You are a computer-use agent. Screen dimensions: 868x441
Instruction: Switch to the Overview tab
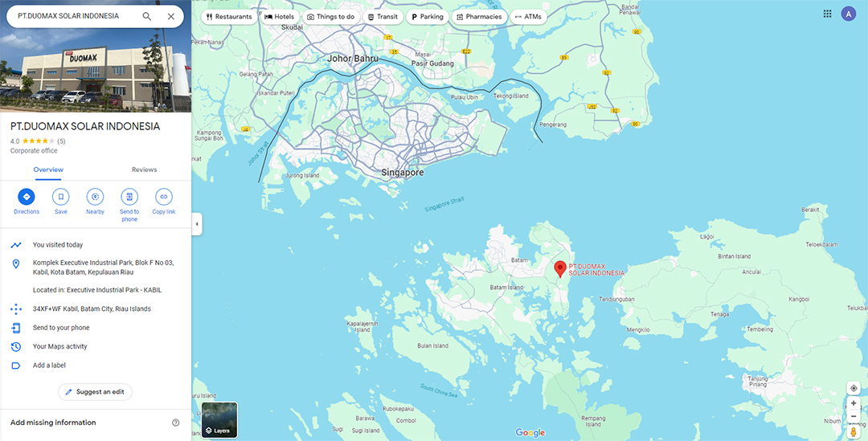(x=48, y=169)
